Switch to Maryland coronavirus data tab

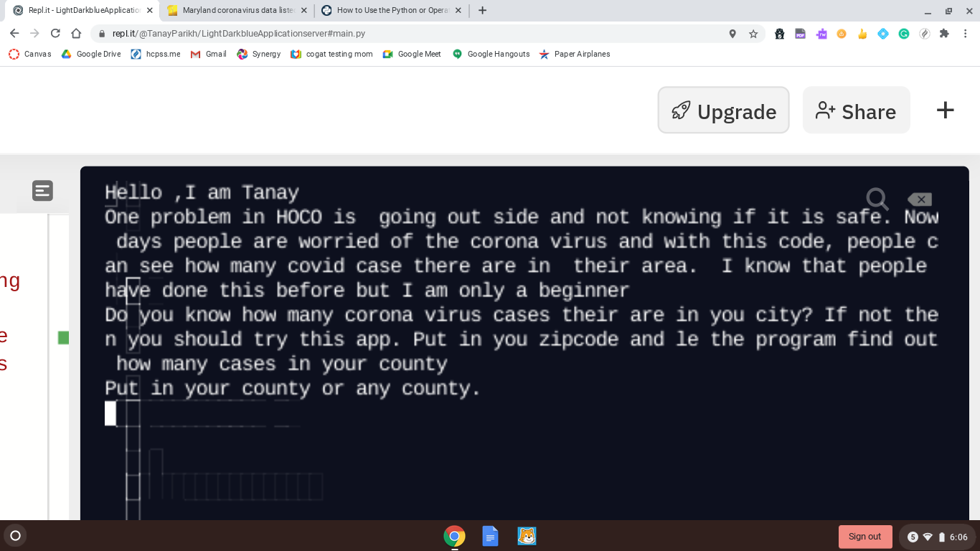237,11
